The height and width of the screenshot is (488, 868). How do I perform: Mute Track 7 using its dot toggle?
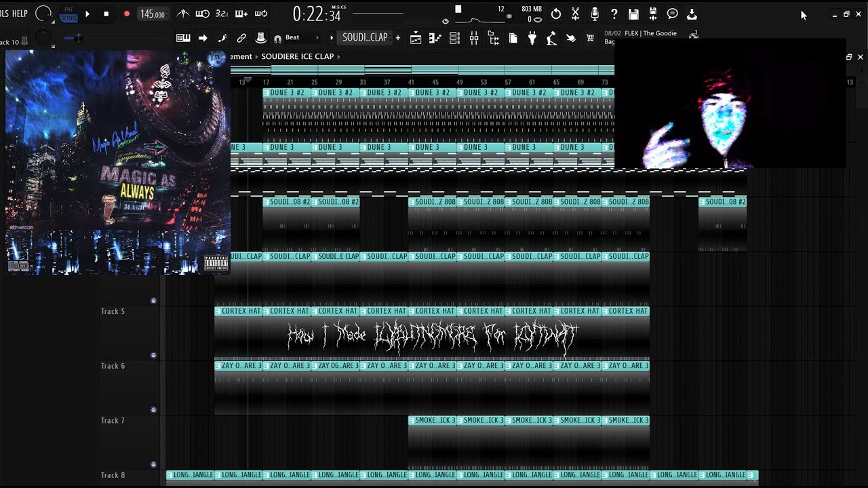pyautogui.click(x=153, y=464)
